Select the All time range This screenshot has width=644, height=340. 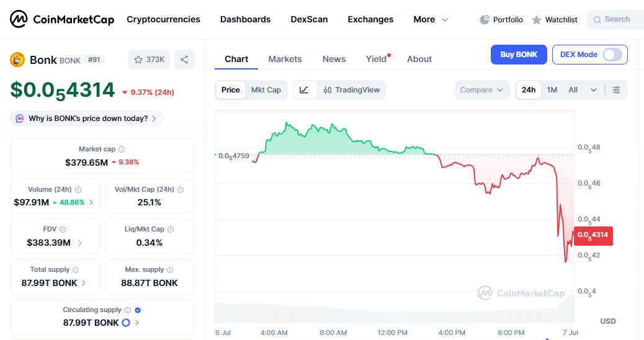tap(573, 90)
